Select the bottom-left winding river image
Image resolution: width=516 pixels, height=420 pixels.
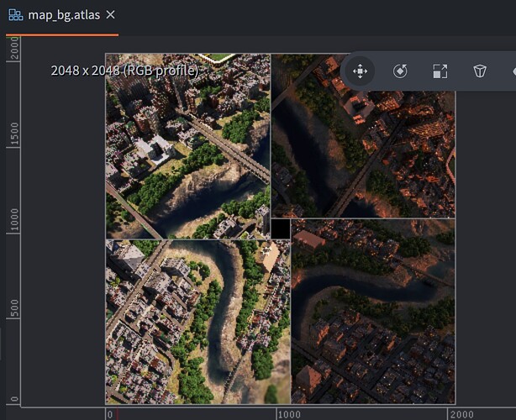197,322
